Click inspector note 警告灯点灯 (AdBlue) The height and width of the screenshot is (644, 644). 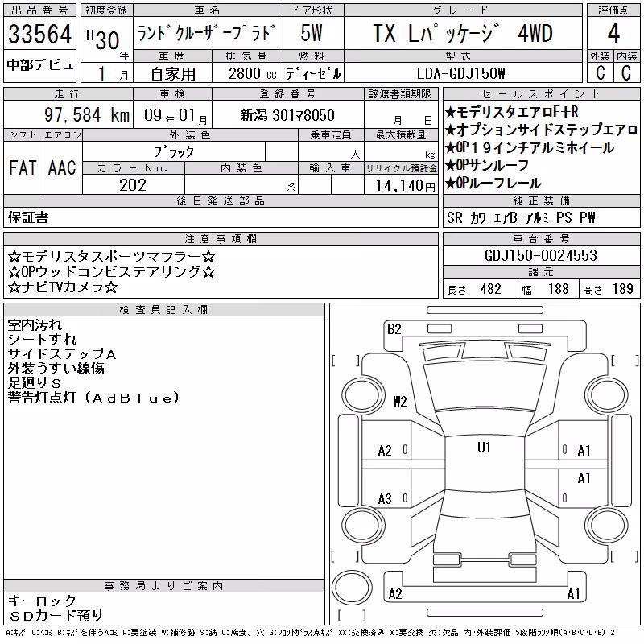(x=93, y=397)
